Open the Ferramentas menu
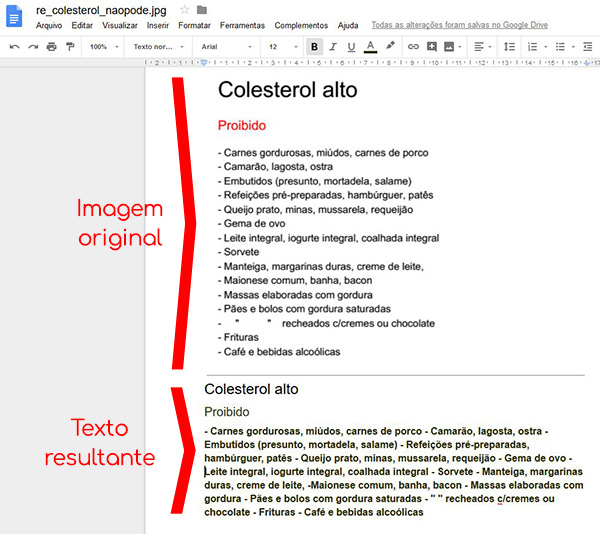This screenshot has height=534, width=600. click(242, 25)
